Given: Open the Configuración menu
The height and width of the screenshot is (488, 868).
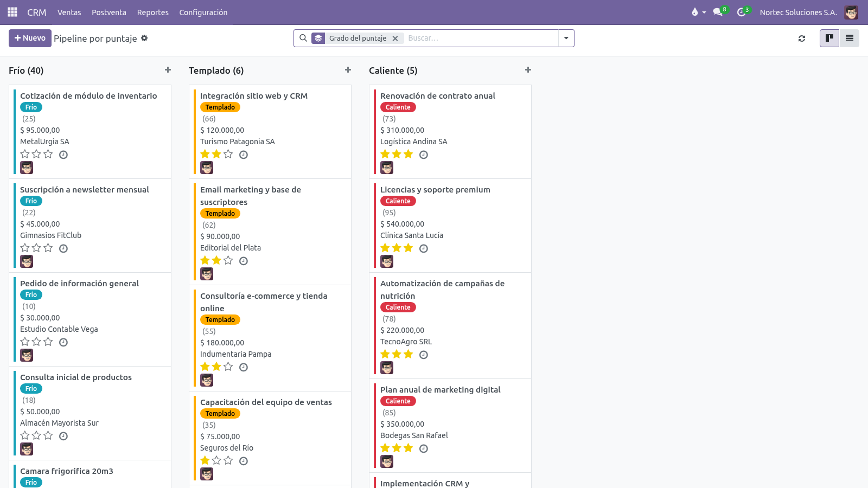Looking at the screenshot, I should coord(203,12).
